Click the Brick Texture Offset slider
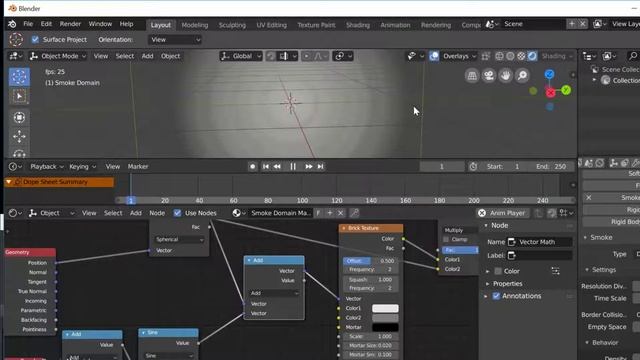Screen dimensions: 640x360 [x=370, y=261]
